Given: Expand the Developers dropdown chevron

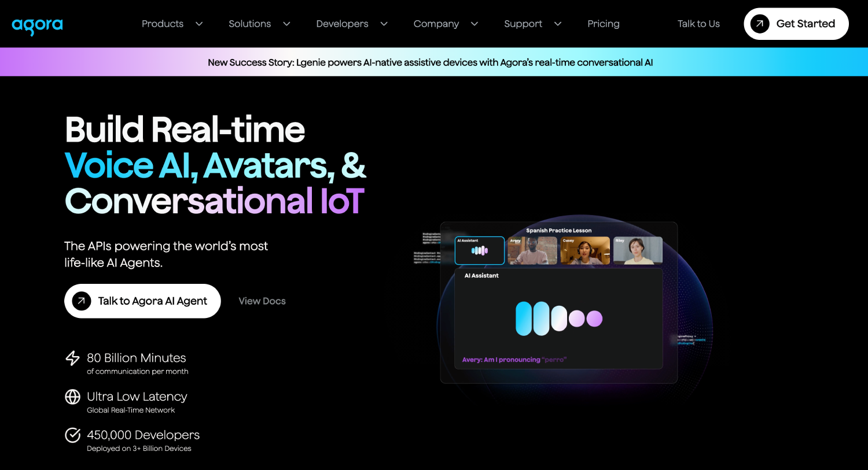Looking at the screenshot, I should (384, 24).
